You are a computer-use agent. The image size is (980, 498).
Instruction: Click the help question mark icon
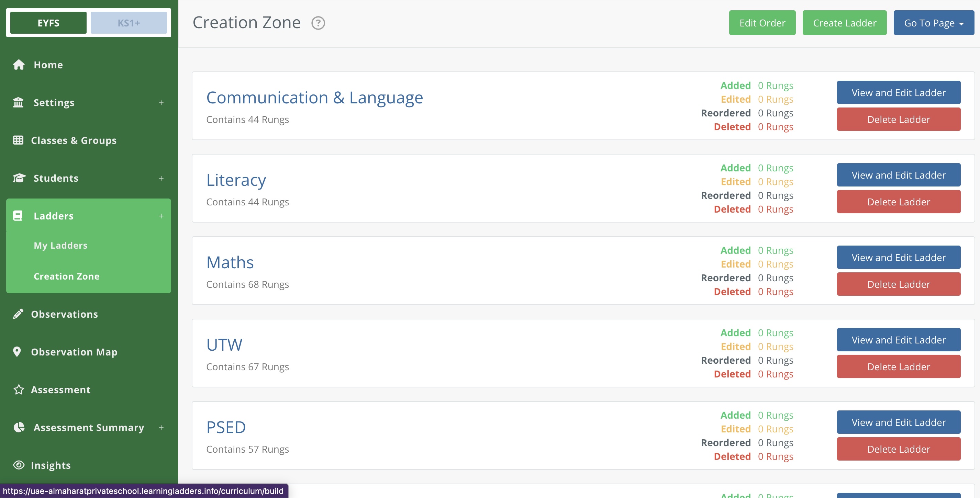point(318,23)
